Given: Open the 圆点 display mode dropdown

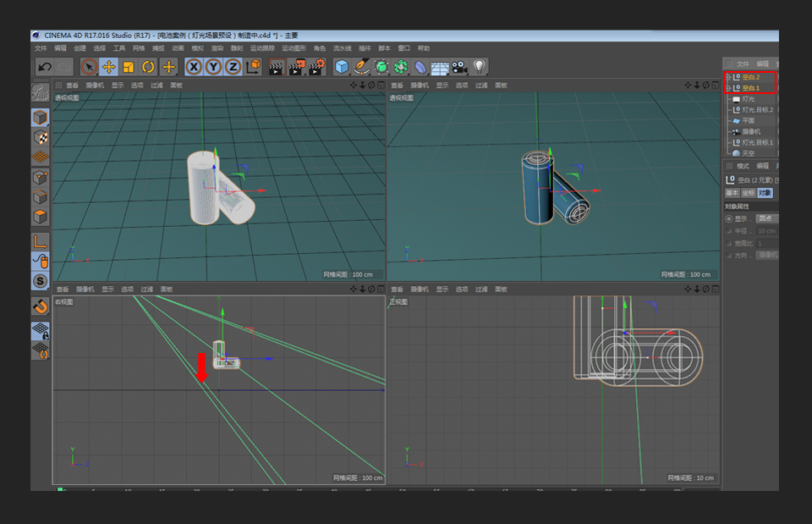Looking at the screenshot, I should pyautogui.click(x=764, y=218).
